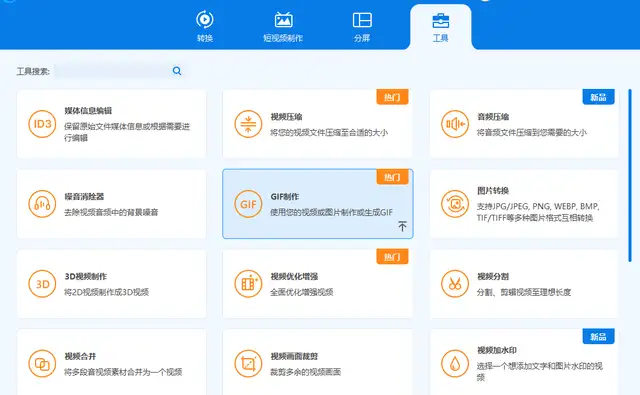
Task: Click the 视频分割 title text
Action: click(x=493, y=277)
